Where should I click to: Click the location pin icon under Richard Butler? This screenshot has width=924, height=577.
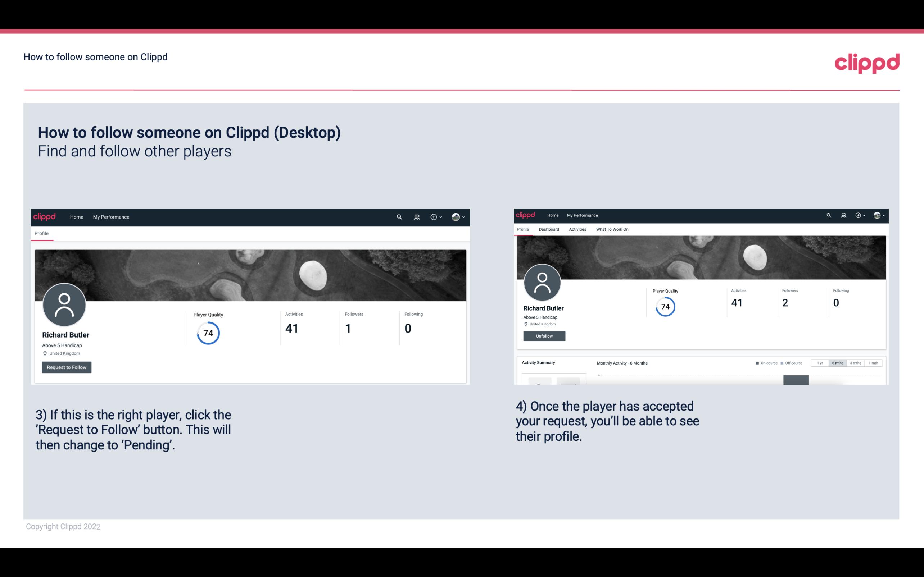(45, 353)
